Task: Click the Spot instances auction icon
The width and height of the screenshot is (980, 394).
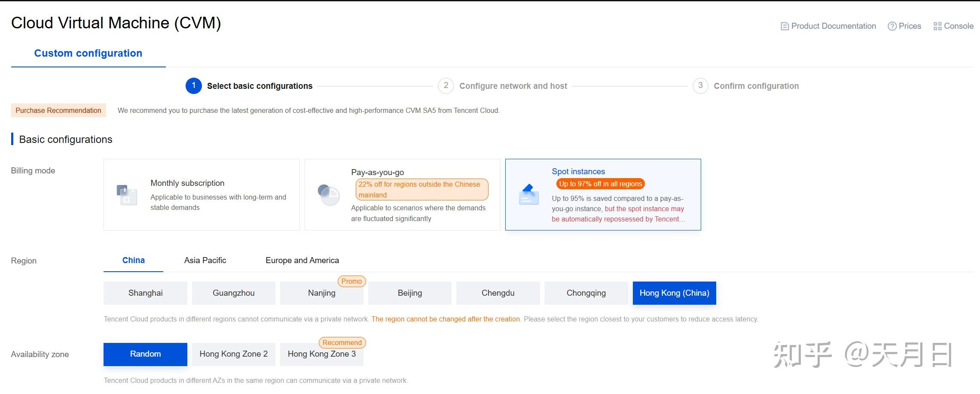Action: coord(529,195)
